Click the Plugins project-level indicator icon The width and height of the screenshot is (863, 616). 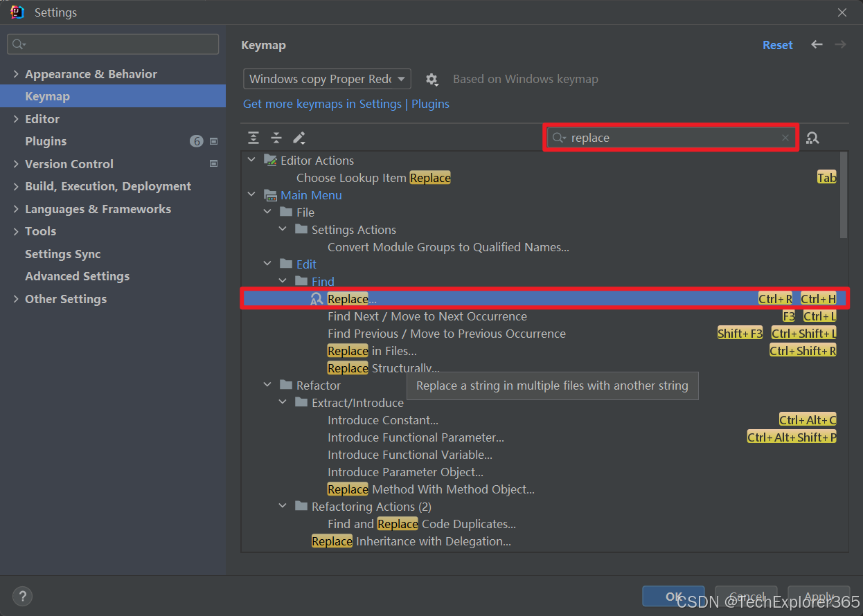coord(213,141)
